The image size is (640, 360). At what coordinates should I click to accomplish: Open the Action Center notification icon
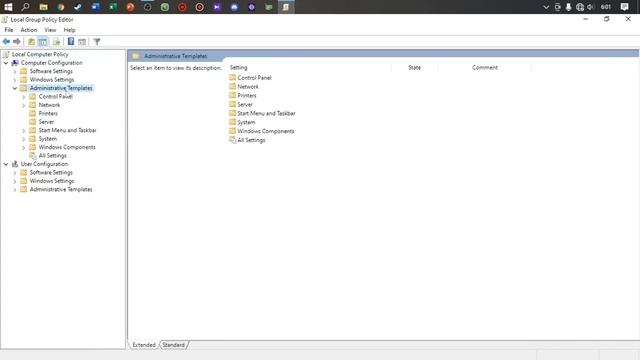click(624, 7)
